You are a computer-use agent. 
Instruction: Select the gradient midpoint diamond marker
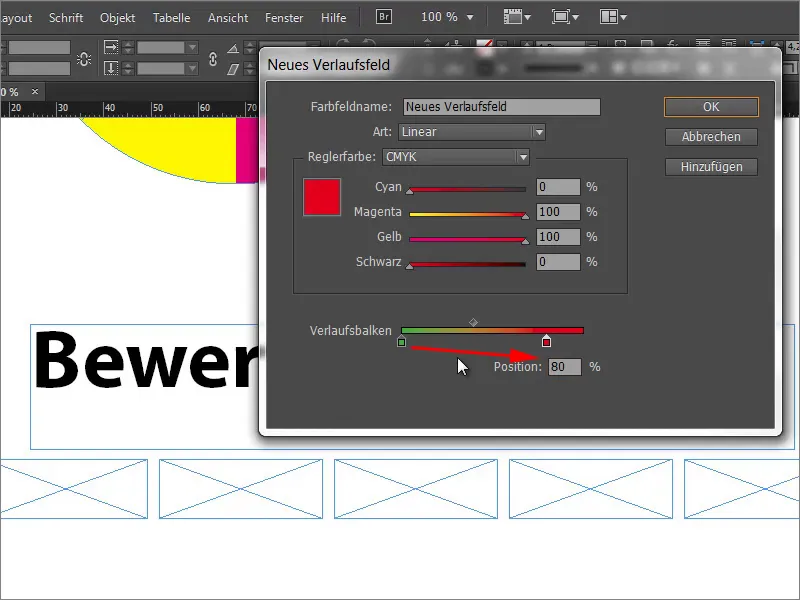click(473, 322)
